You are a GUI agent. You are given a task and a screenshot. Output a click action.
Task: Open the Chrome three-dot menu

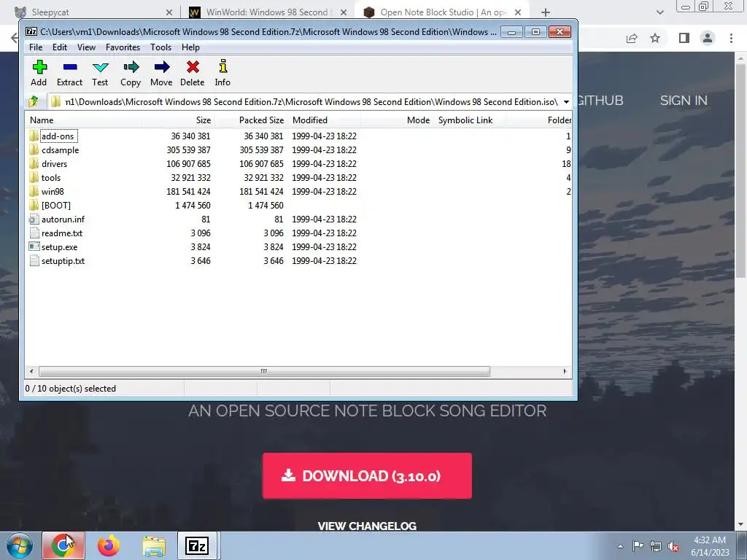(x=731, y=38)
